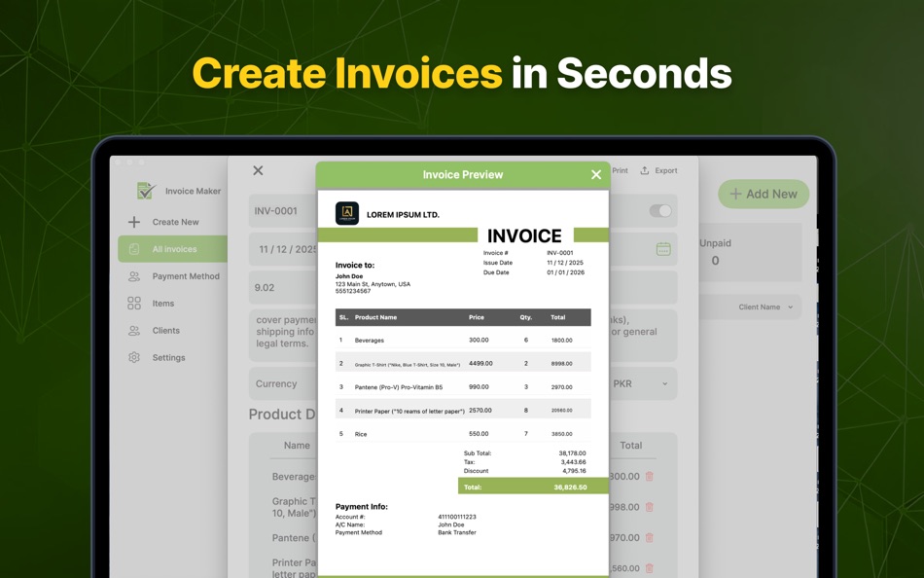Click the INV-0001 invoice number field
Screen dimensions: 924x578
pyautogui.click(x=274, y=210)
